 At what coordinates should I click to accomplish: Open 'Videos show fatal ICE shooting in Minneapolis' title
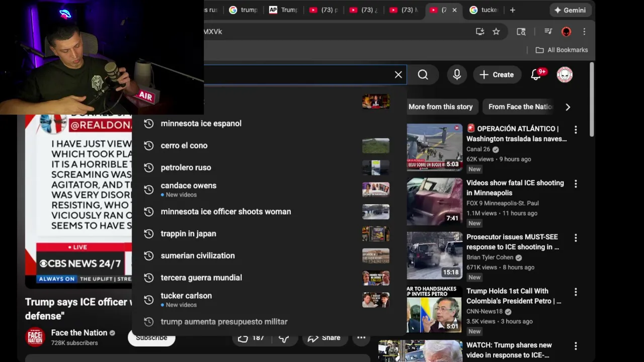click(515, 188)
